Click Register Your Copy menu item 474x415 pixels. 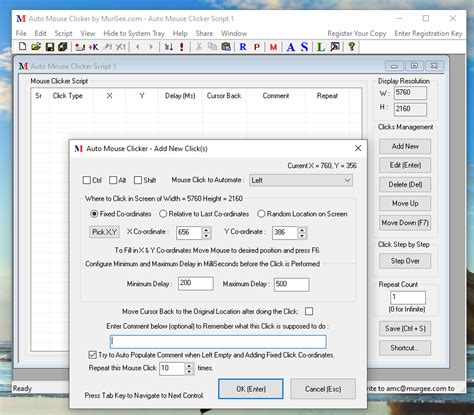point(357,33)
